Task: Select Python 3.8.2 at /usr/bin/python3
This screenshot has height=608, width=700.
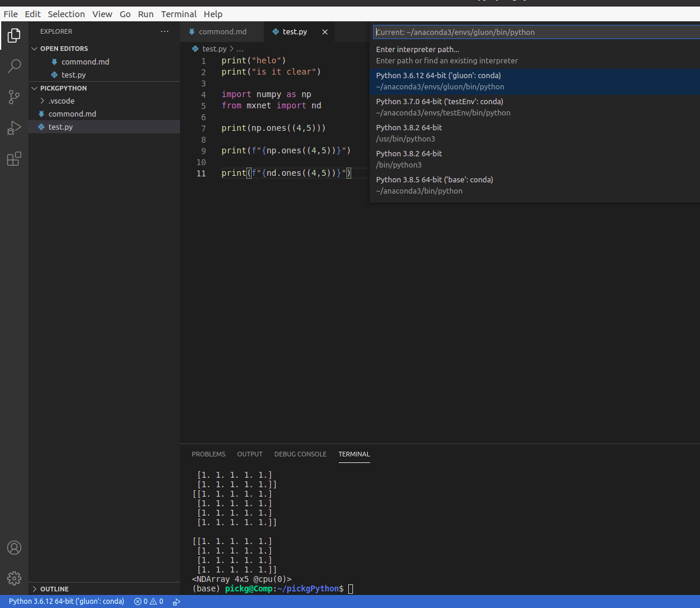Action: tap(535, 133)
